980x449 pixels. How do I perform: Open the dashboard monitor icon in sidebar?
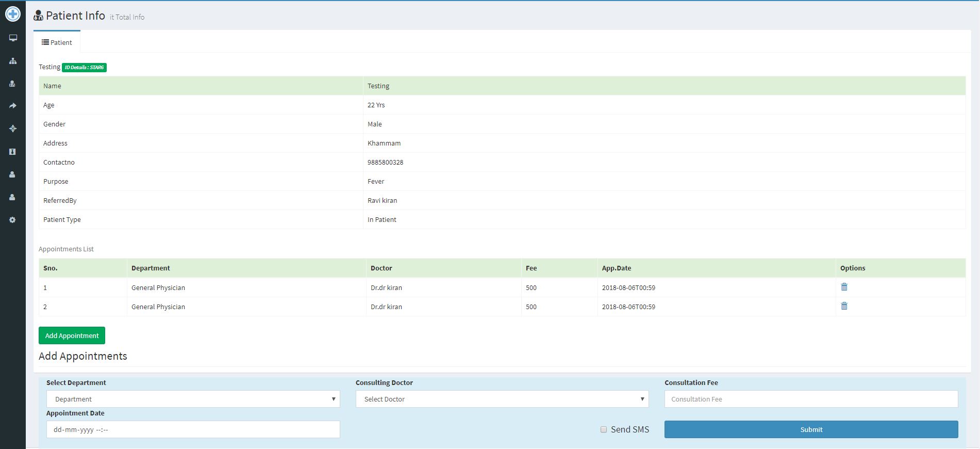13,38
